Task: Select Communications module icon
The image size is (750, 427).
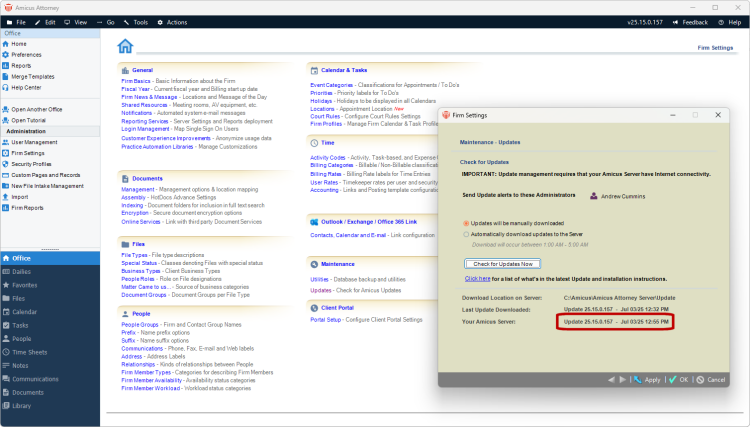Action: [6, 379]
